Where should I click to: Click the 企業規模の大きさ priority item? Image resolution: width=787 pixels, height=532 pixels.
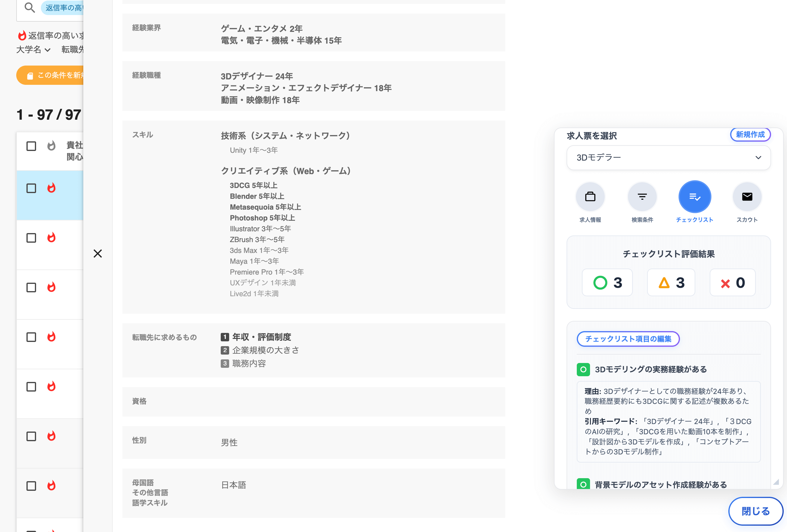point(260,350)
